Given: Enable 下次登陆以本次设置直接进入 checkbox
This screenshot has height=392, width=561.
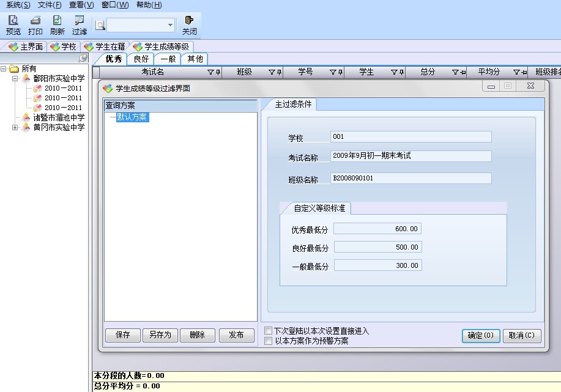Looking at the screenshot, I should [269, 331].
